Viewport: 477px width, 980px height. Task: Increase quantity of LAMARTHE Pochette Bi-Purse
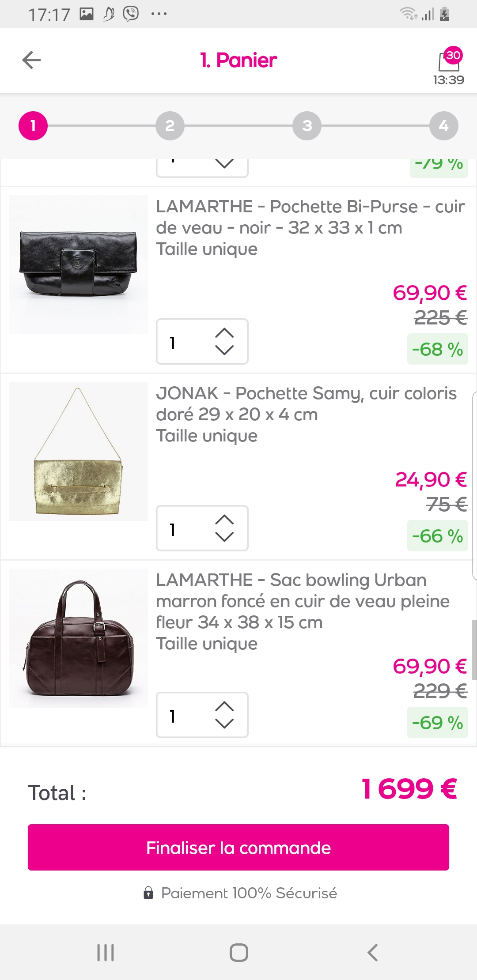click(224, 333)
